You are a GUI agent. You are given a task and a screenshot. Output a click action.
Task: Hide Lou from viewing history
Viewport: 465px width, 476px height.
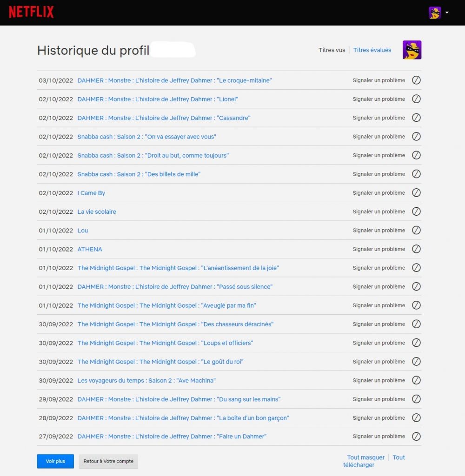pyautogui.click(x=416, y=231)
